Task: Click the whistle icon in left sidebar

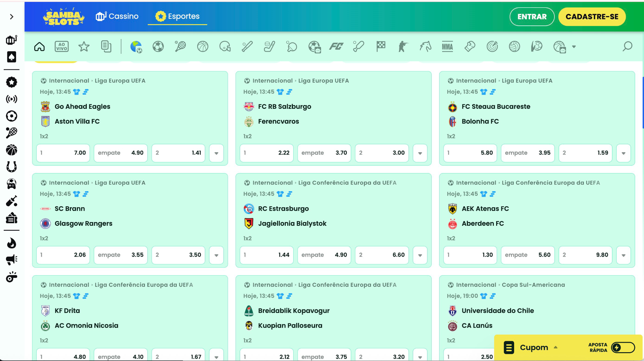Action: pos(12,277)
